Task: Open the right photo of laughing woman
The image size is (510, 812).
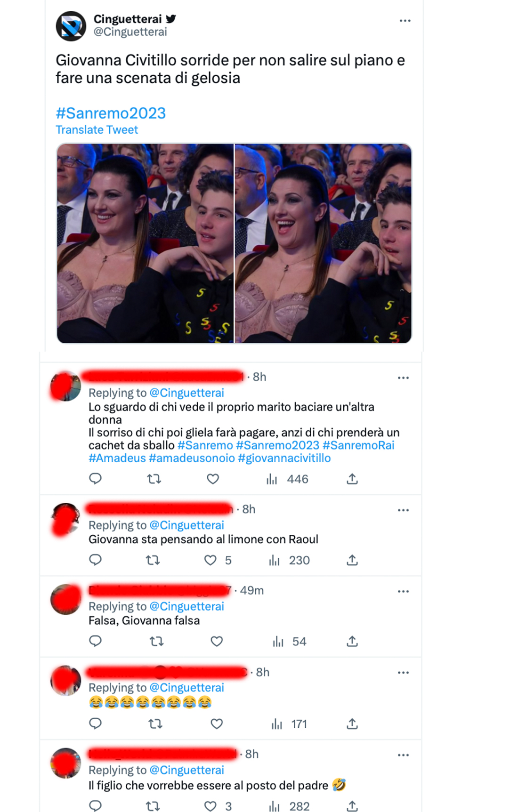Action: click(x=324, y=243)
